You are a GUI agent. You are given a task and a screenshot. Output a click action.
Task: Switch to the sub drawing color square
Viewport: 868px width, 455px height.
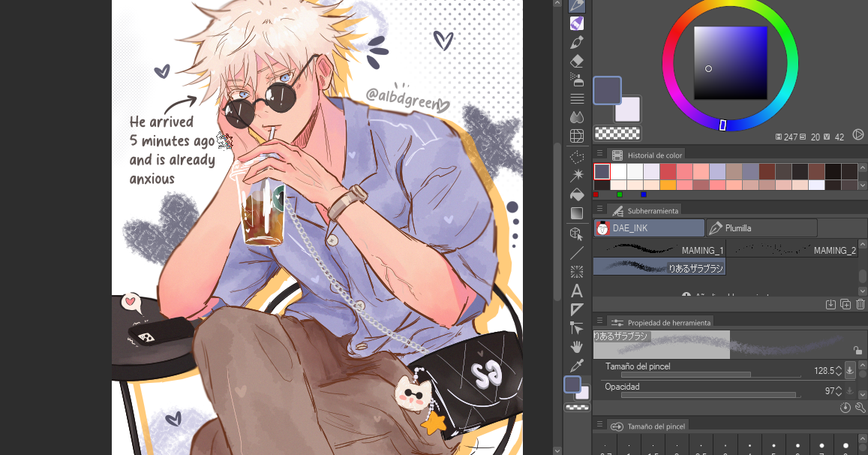click(628, 109)
